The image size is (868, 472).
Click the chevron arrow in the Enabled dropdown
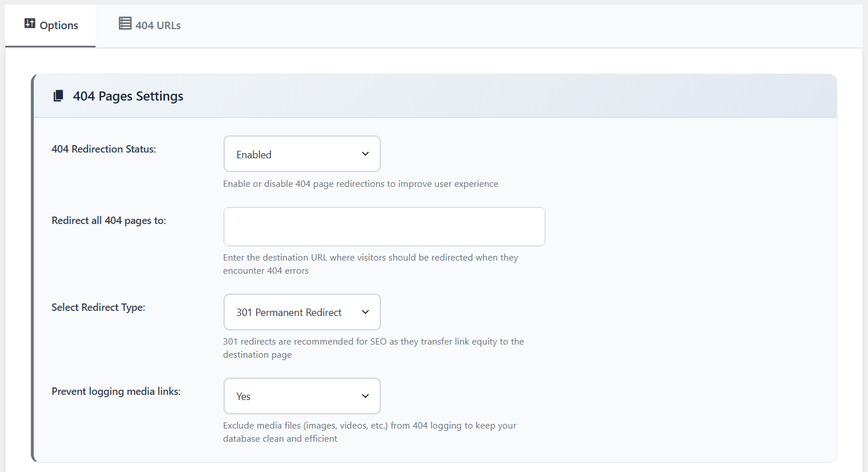coord(365,154)
